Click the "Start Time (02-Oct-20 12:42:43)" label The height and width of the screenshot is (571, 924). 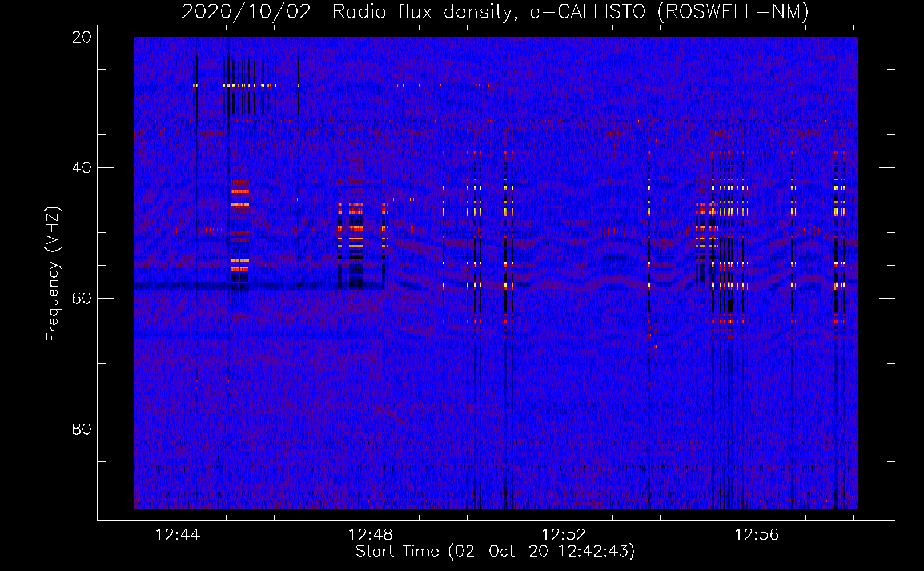pyautogui.click(x=495, y=552)
